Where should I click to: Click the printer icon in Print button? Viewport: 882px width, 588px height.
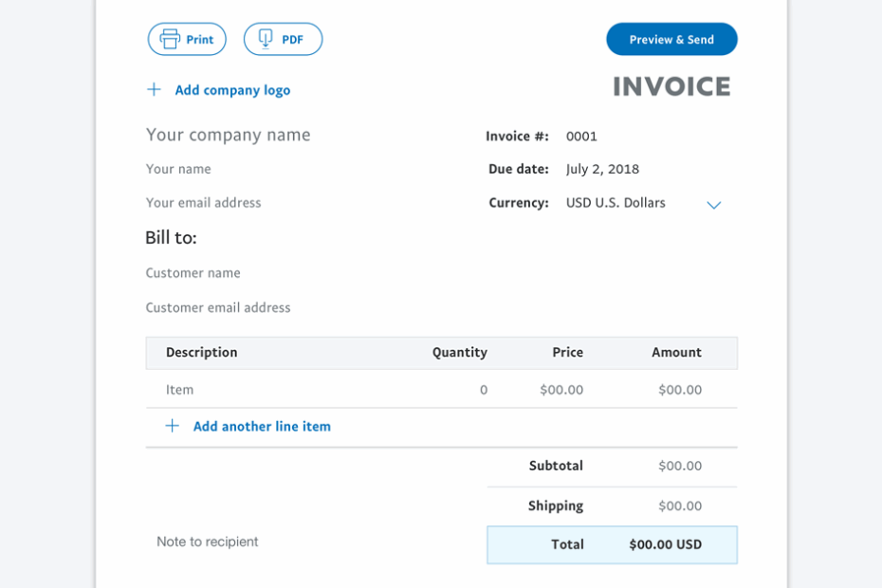pos(171,39)
